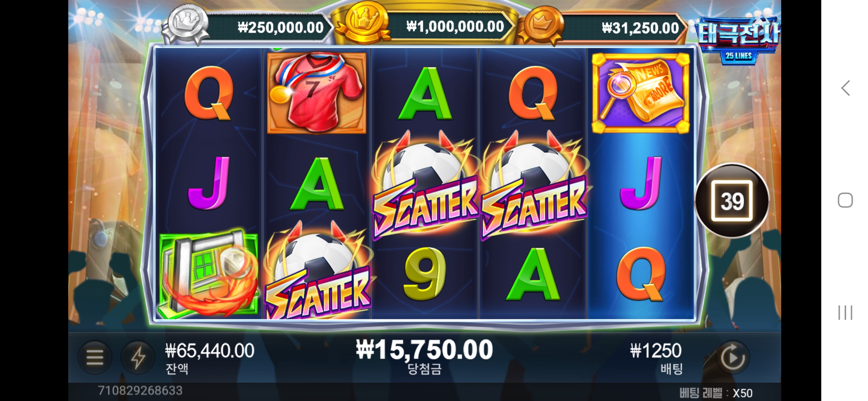868x401 pixels.
Task: Adjust the betting level X50 label
Action: pos(716,393)
